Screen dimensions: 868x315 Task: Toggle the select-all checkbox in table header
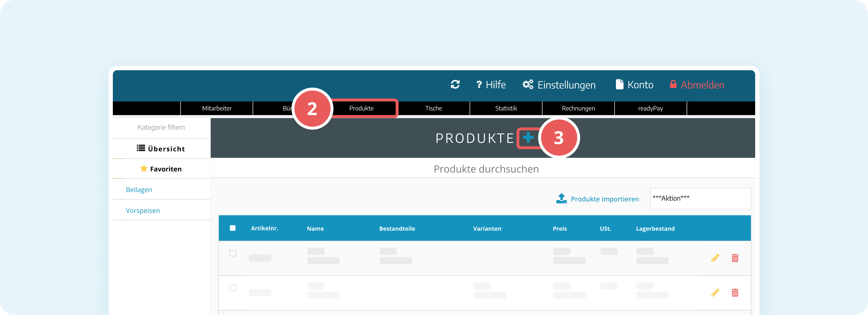[233, 228]
